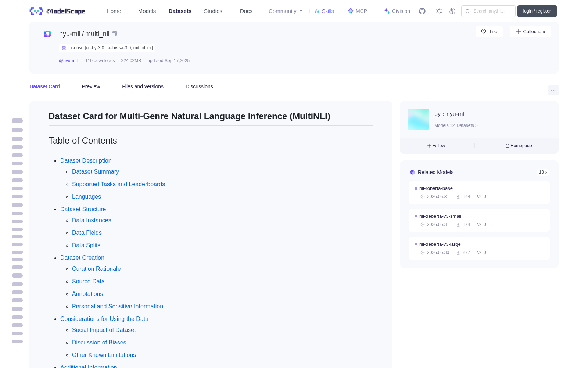The width and height of the screenshot is (588, 368).
Task: Jump to Data Splits section
Action: click(86, 245)
